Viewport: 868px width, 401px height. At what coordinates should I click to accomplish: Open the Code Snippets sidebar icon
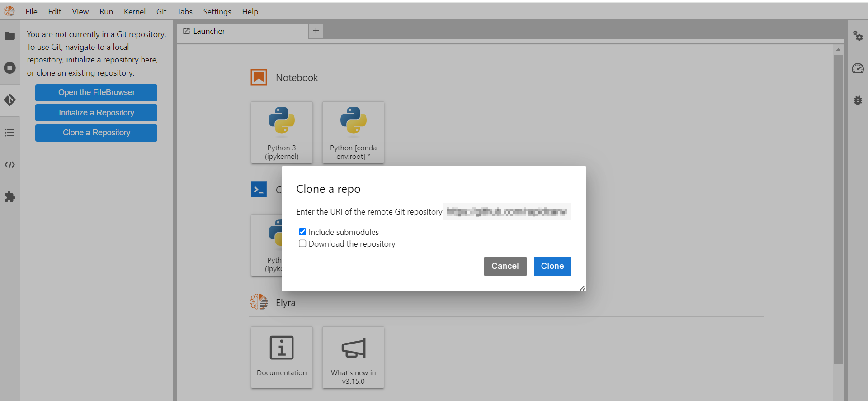click(9, 165)
